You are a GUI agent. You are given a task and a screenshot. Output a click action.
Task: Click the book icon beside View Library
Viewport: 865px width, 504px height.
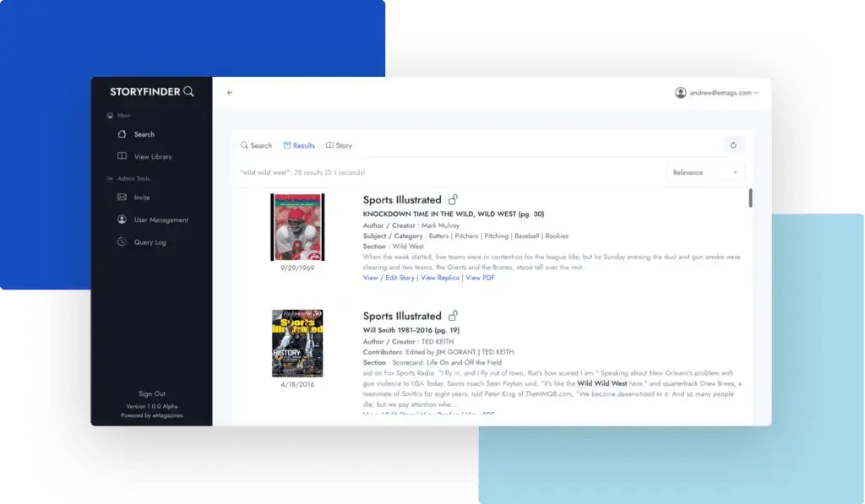(122, 156)
